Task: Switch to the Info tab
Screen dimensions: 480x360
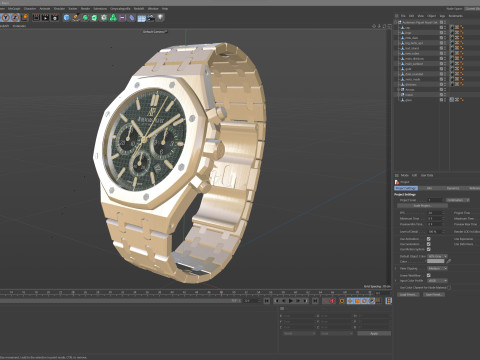Action: click(429, 188)
